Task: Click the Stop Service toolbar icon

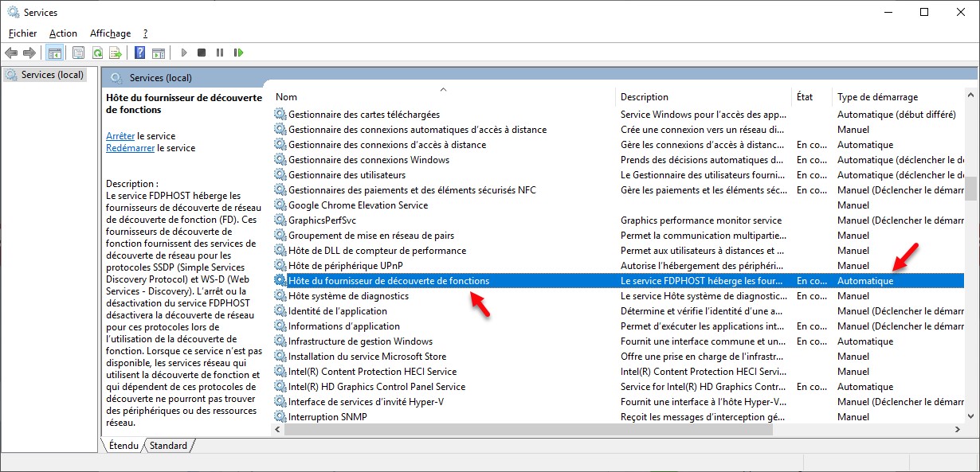Action: point(202,53)
